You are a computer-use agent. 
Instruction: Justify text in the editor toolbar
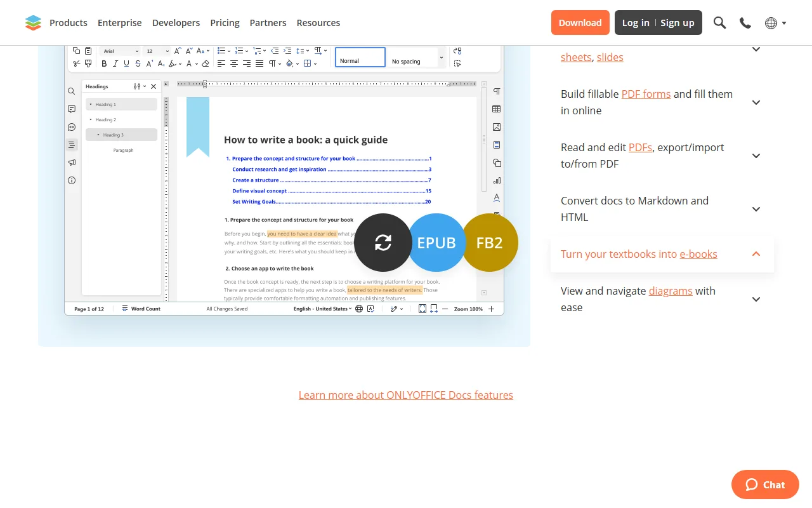259,63
